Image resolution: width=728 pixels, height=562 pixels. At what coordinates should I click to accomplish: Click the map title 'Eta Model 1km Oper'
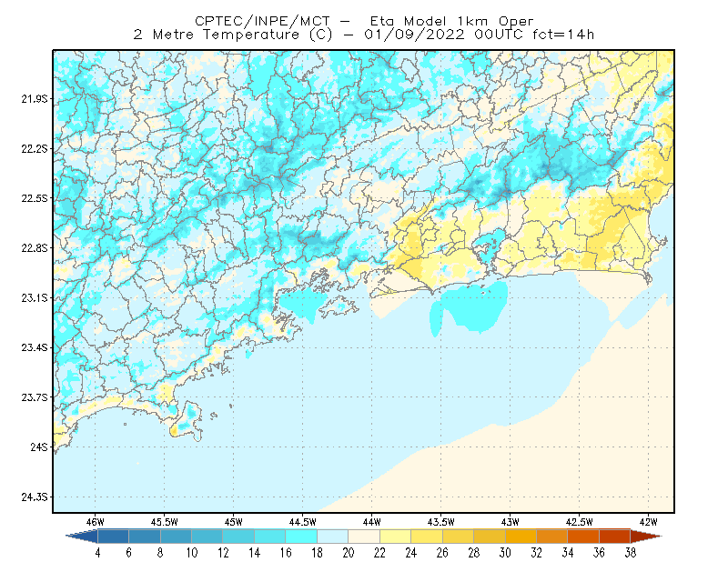point(451,21)
